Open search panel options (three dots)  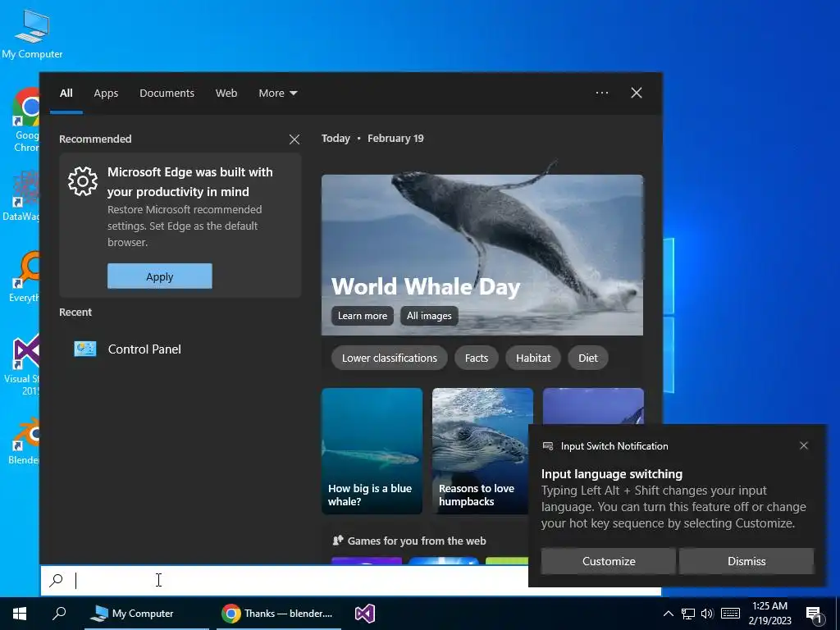coord(601,94)
